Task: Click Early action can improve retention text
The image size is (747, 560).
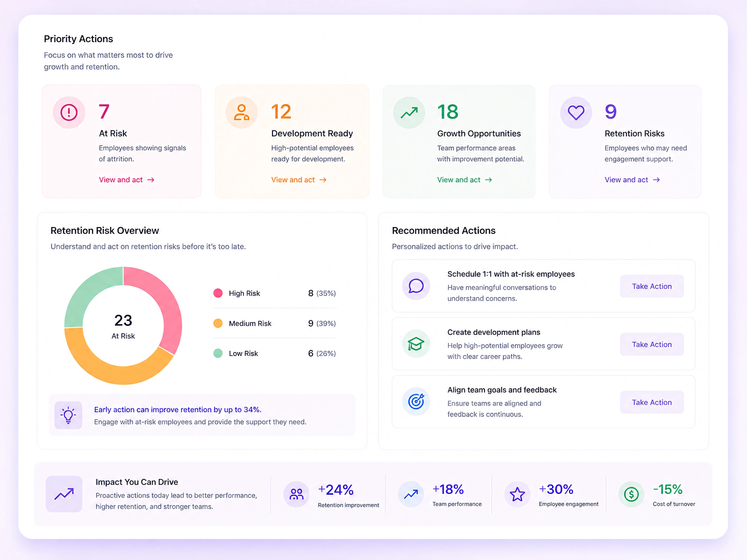Action: click(x=178, y=409)
